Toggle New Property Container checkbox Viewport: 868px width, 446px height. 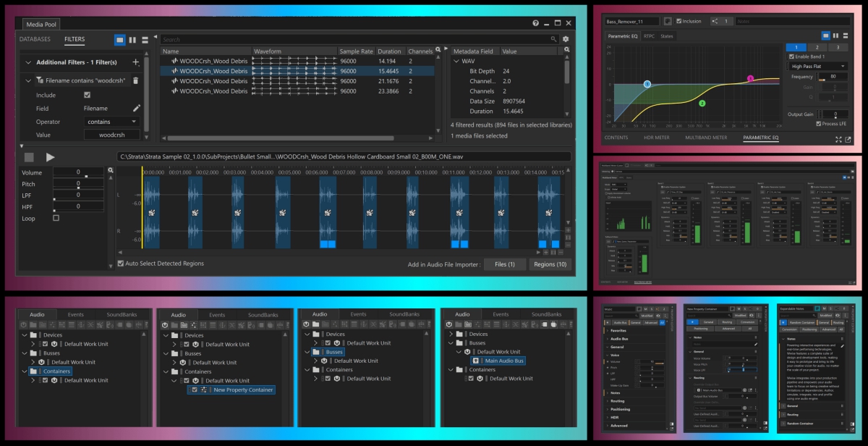pos(195,390)
